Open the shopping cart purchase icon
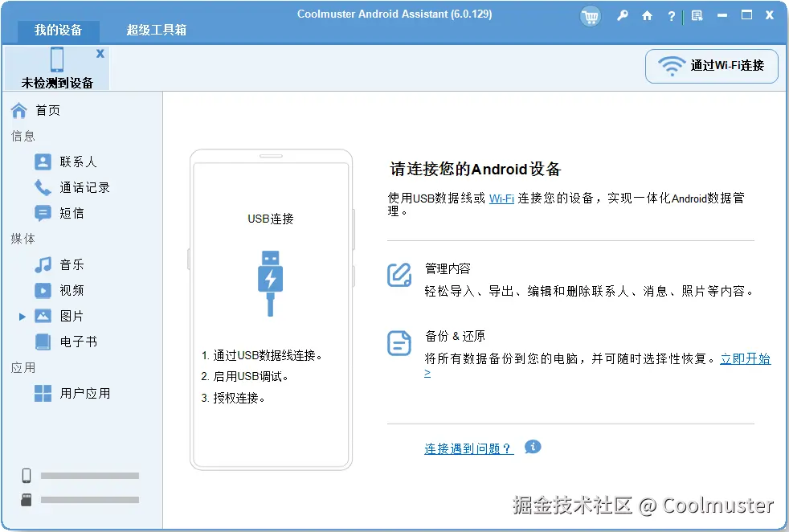789x532 pixels. 591,17
